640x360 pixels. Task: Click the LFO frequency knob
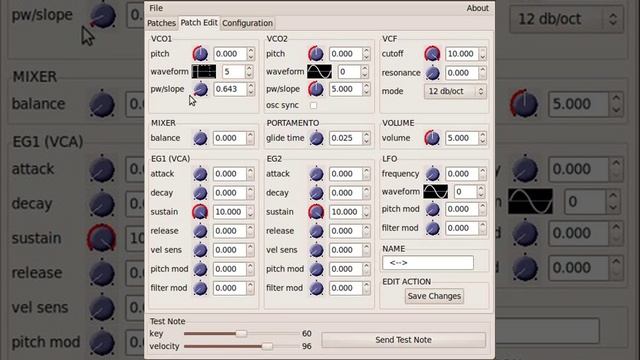[x=432, y=174]
